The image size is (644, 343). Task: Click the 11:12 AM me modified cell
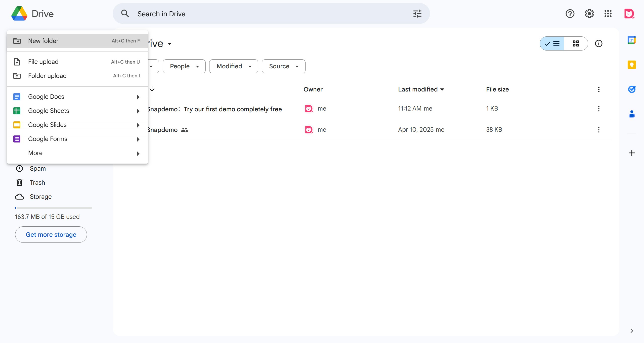coord(415,109)
